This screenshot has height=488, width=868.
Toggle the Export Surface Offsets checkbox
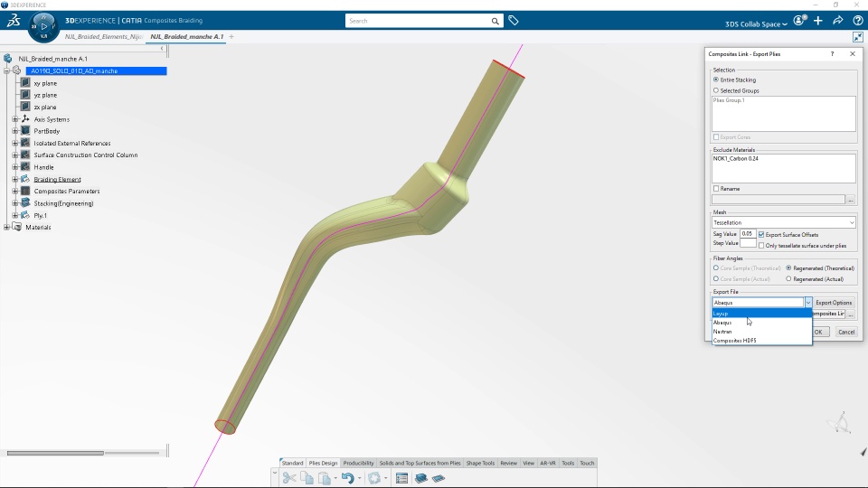coord(761,235)
